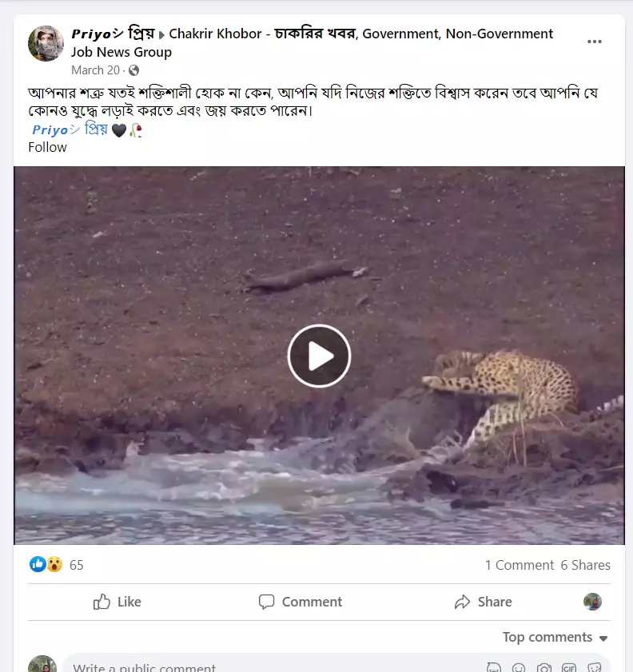View the 6 Shares list
The width and height of the screenshot is (633, 672).
(585, 565)
